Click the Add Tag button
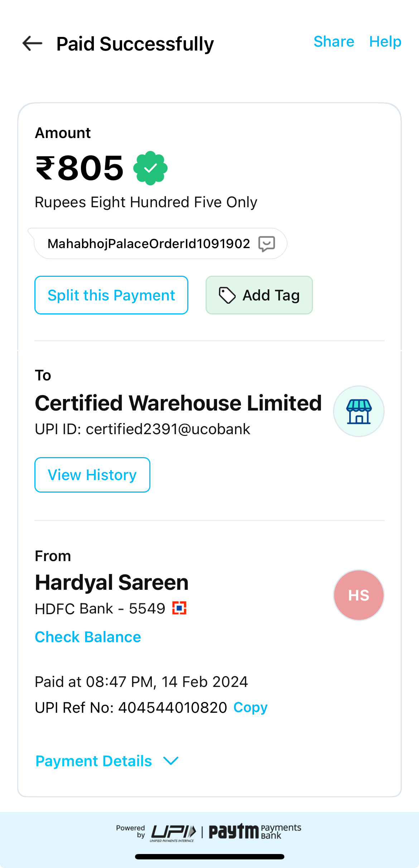 (259, 295)
